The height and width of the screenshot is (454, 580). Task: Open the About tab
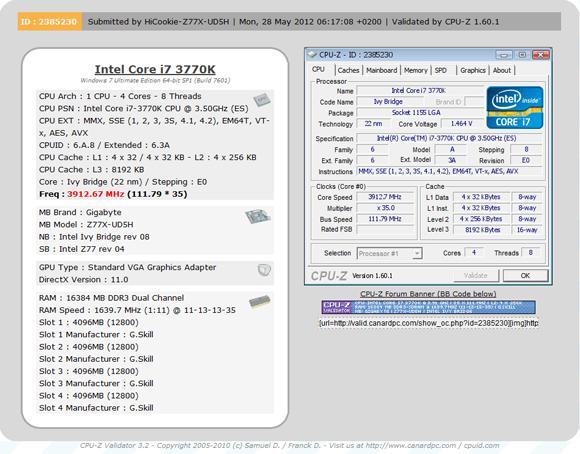502,70
